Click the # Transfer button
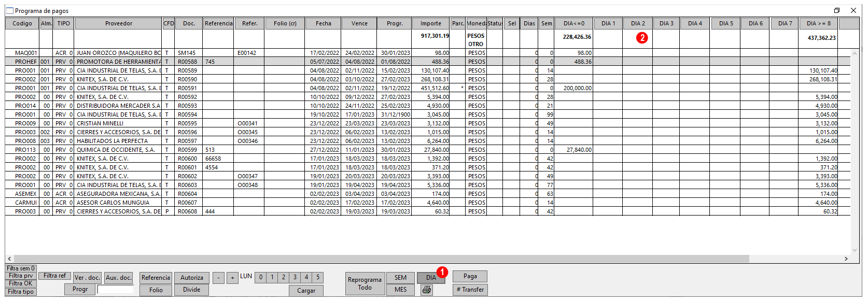The width and height of the screenshot is (868, 301). [x=470, y=290]
